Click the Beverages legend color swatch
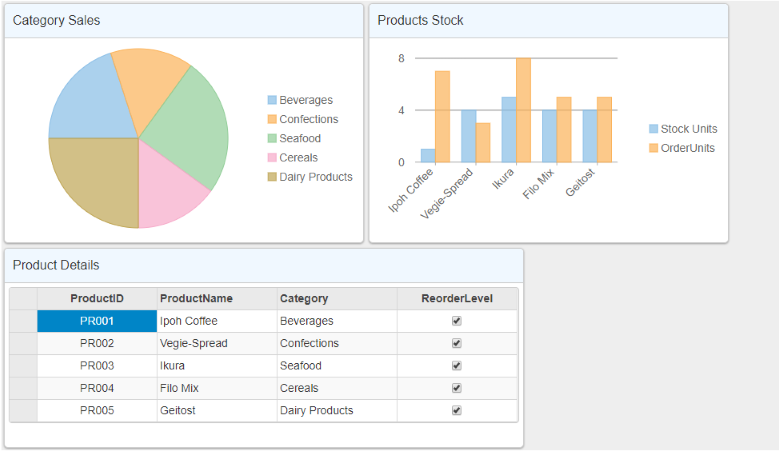The image size is (779, 452). pyautogui.click(x=272, y=100)
